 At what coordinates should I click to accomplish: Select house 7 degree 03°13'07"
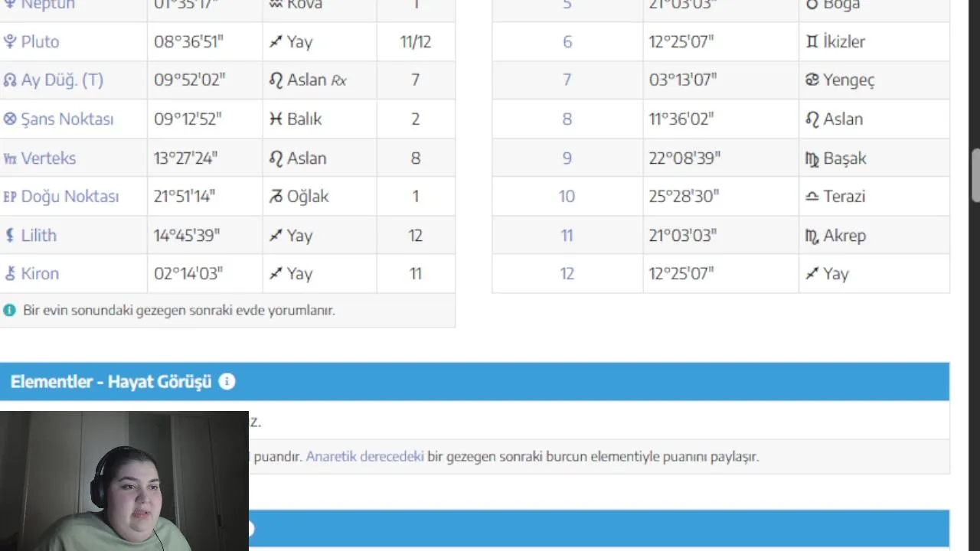click(x=682, y=80)
